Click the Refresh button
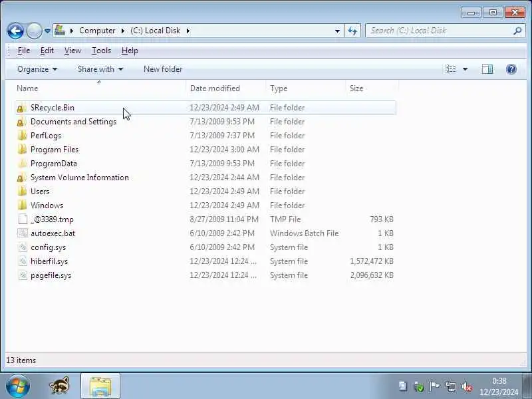Screen dimensions: 532x399 pos(352,31)
